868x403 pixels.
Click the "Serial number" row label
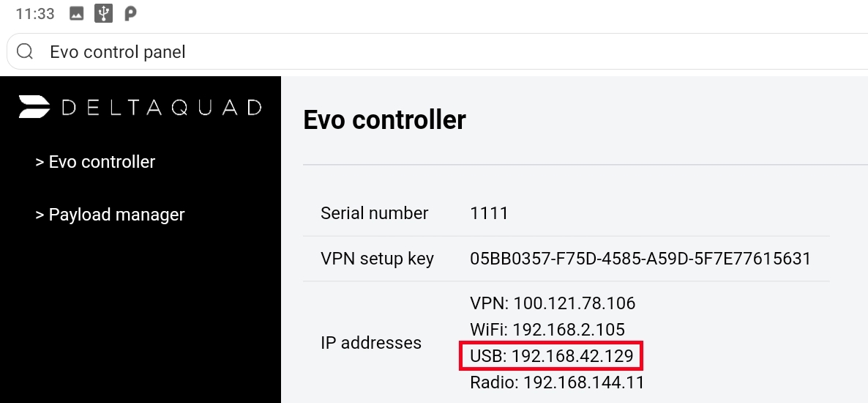(x=374, y=214)
